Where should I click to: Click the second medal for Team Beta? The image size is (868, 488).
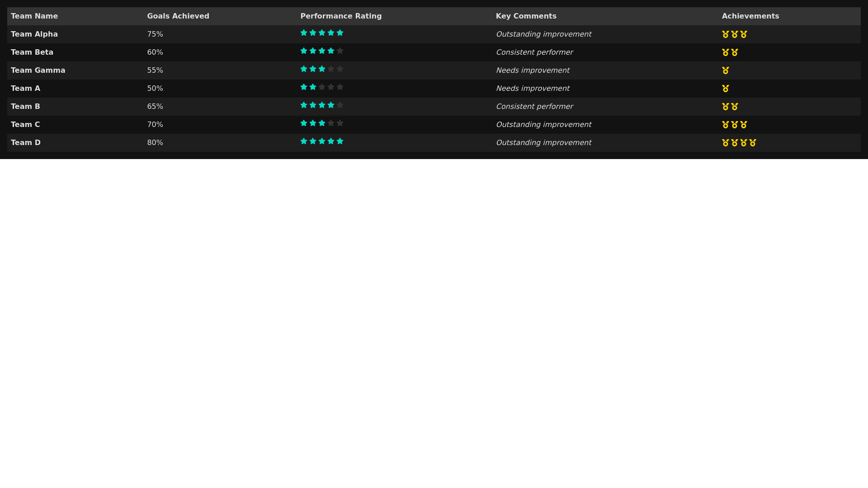pyautogui.click(x=735, y=52)
